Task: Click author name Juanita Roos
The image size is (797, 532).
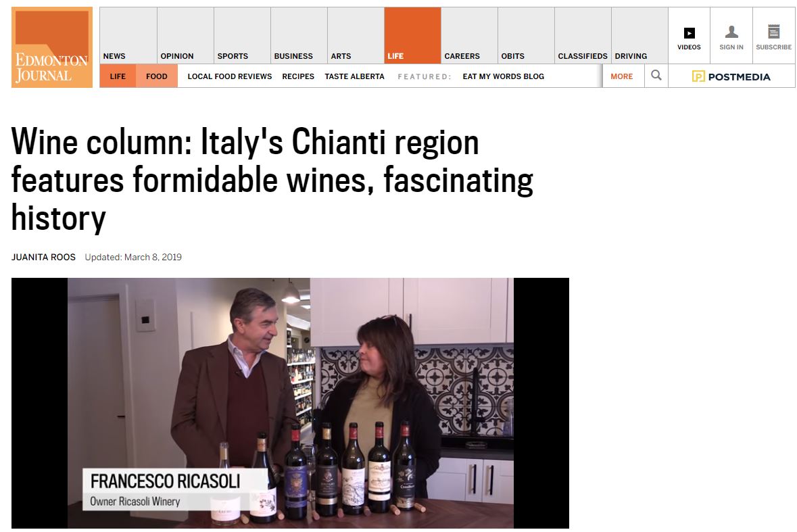Action: coord(44,257)
